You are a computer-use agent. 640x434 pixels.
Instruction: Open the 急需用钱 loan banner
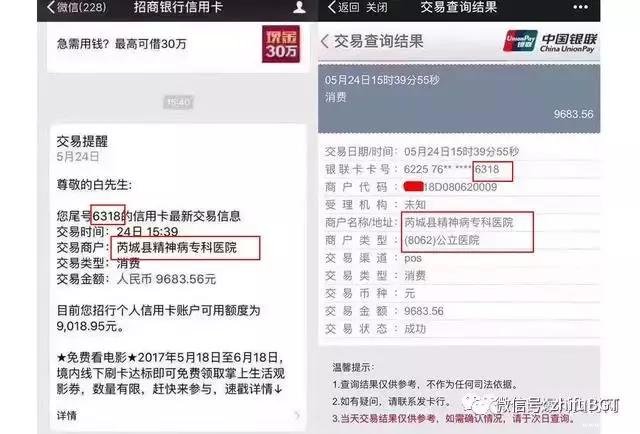point(178,46)
